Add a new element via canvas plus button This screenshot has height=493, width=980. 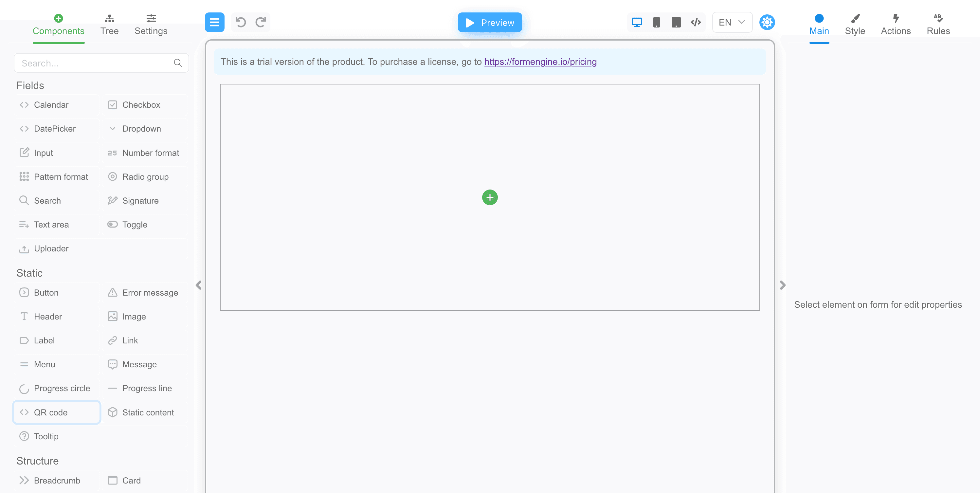coord(490,197)
